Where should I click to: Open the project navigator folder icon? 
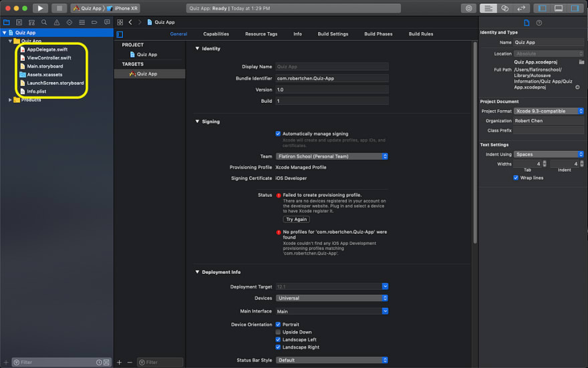7,22
